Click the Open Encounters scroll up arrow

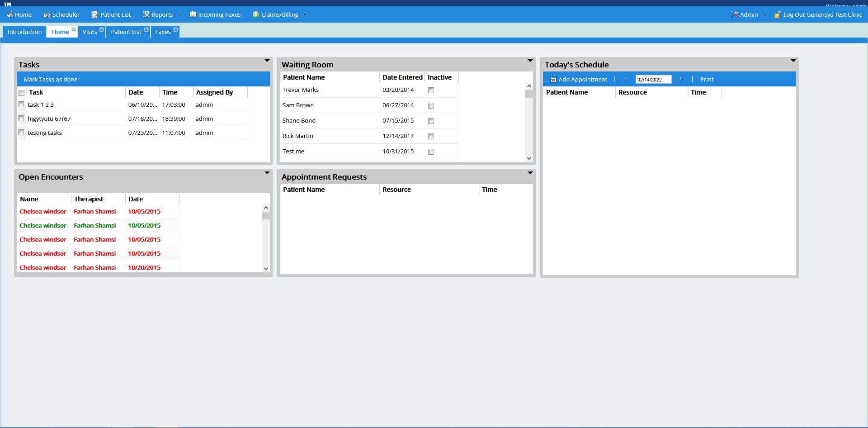266,208
